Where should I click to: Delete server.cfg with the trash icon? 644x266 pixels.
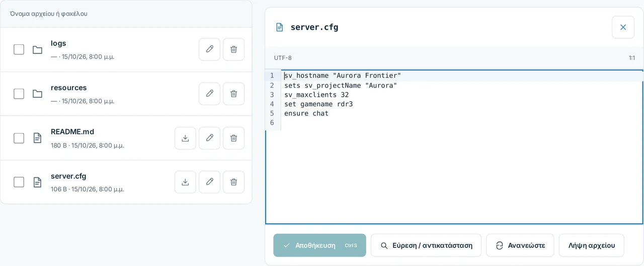[x=233, y=182]
